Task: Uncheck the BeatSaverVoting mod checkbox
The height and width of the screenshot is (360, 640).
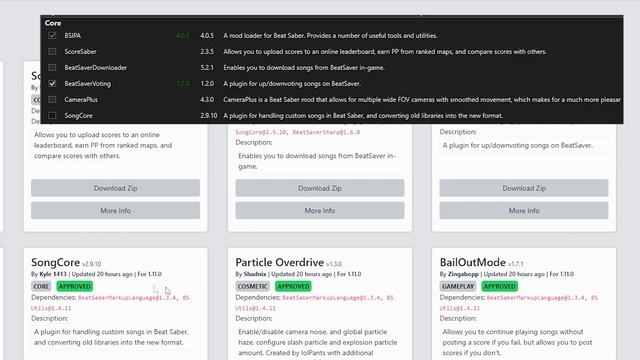Action: point(52,84)
